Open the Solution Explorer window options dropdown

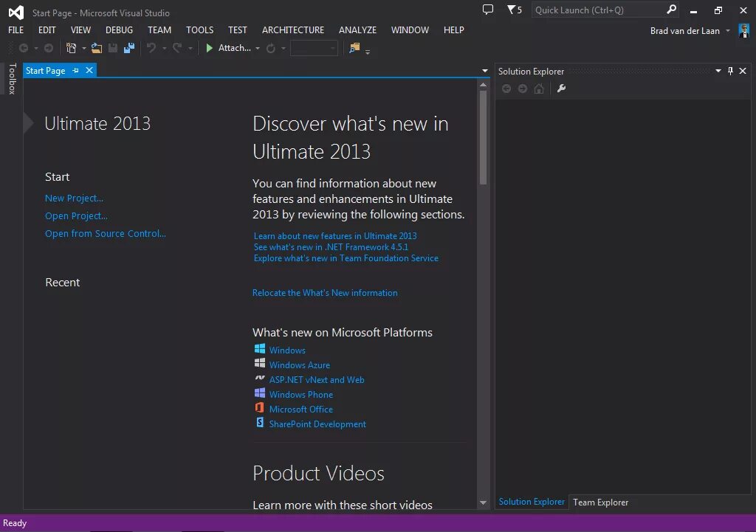pos(718,71)
